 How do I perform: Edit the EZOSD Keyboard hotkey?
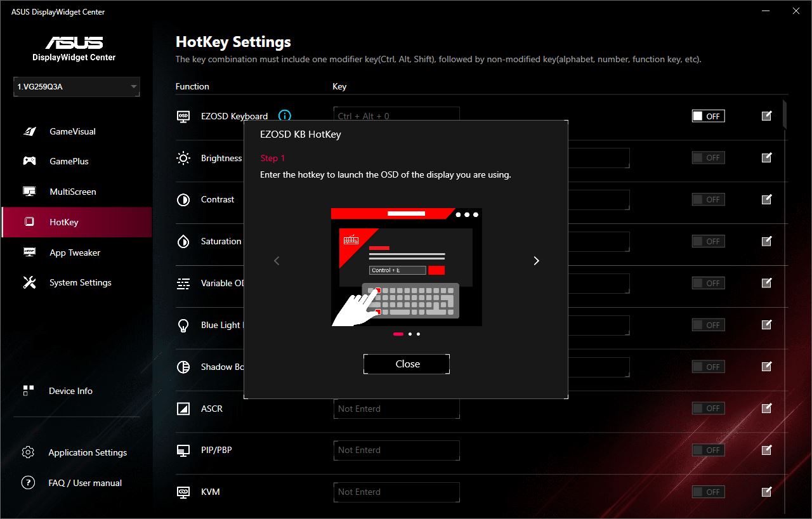766,115
